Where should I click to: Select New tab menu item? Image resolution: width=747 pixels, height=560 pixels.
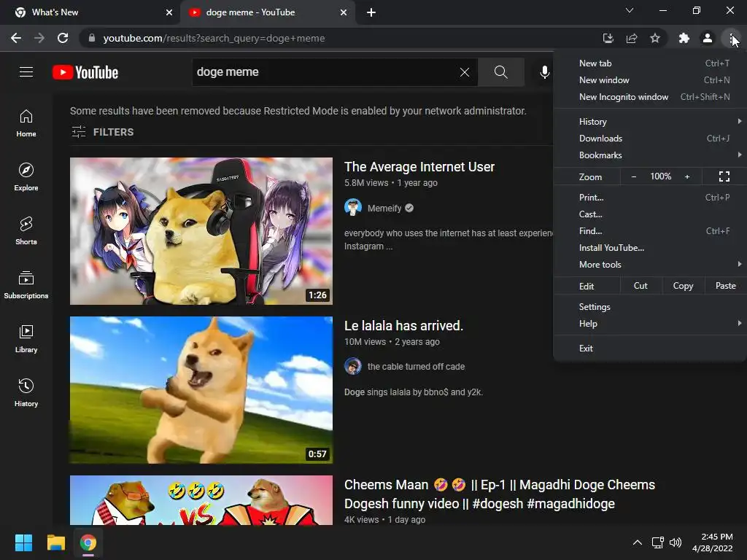(x=650, y=63)
